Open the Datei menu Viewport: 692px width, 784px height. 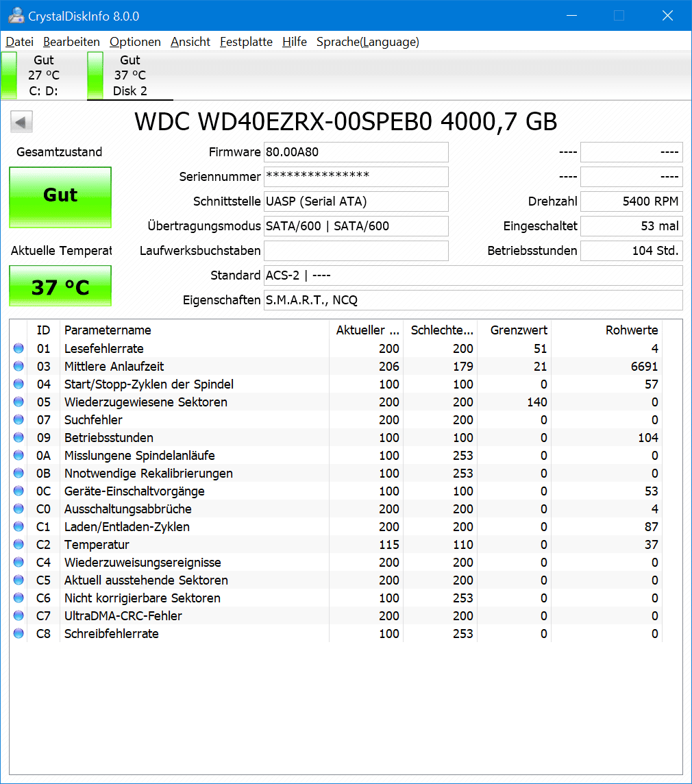(19, 42)
